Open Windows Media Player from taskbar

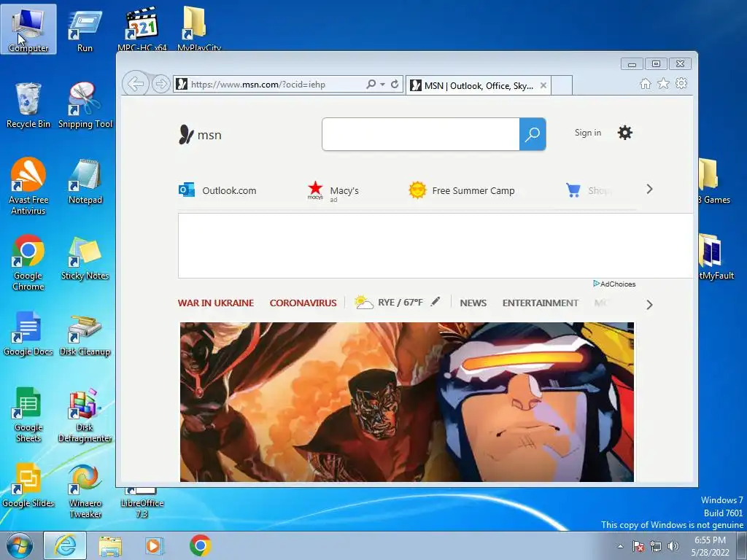click(x=154, y=545)
